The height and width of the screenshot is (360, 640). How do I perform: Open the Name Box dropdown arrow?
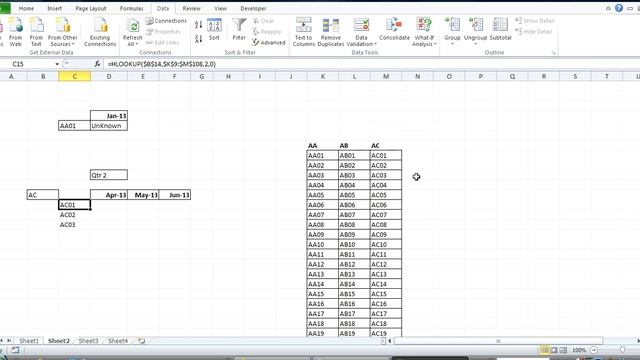coord(57,64)
